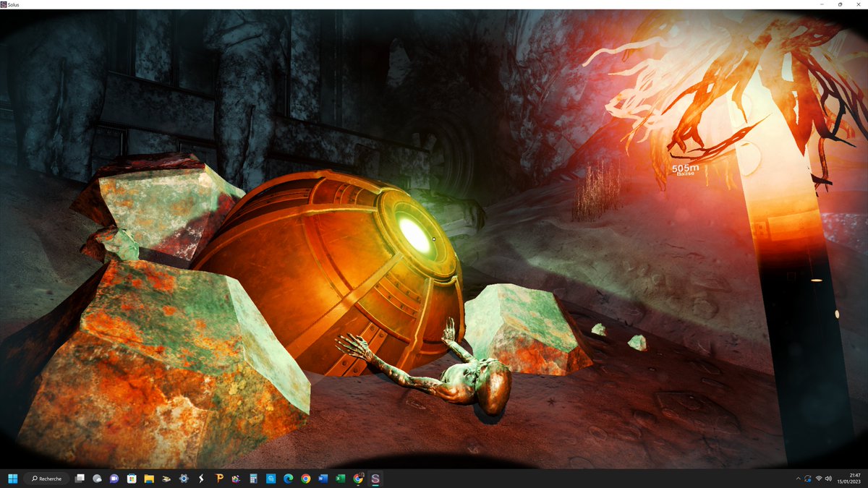Click the sync update tray icon
868x488 pixels.
(808, 479)
